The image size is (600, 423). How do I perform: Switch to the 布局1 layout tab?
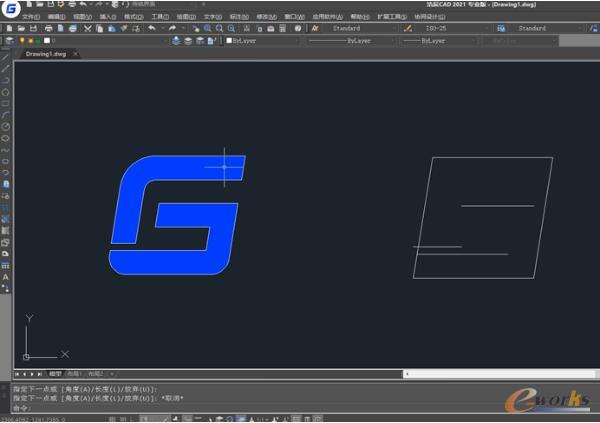coord(74,374)
